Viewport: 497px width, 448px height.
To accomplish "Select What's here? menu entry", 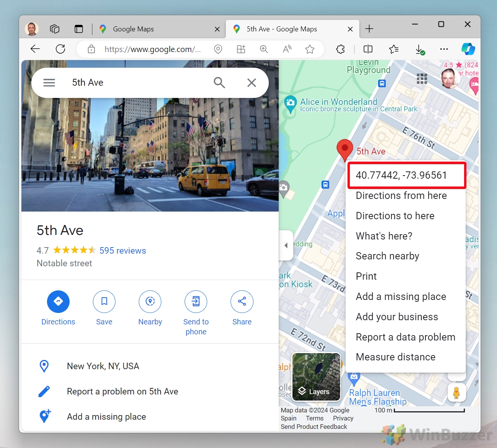I will pos(406,236).
